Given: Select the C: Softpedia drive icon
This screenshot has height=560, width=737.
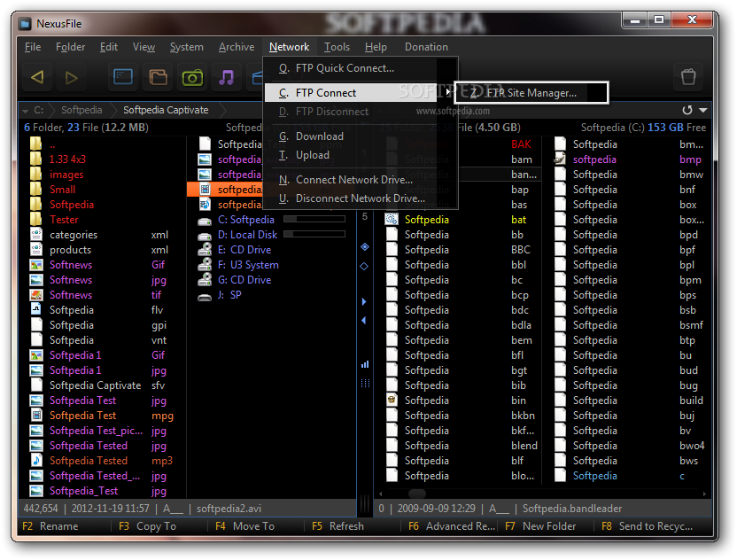Looking at the screenshot, I should click(x=205, y=221).
